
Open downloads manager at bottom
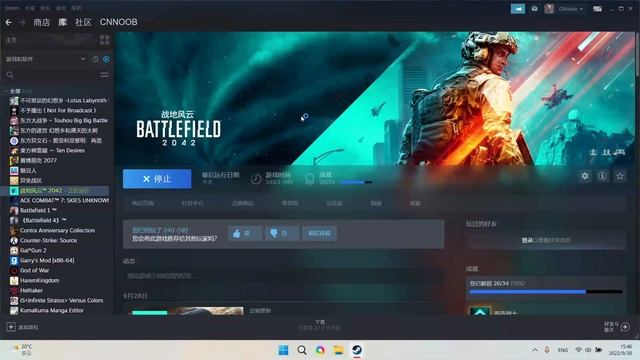click(x=320, y=325)
